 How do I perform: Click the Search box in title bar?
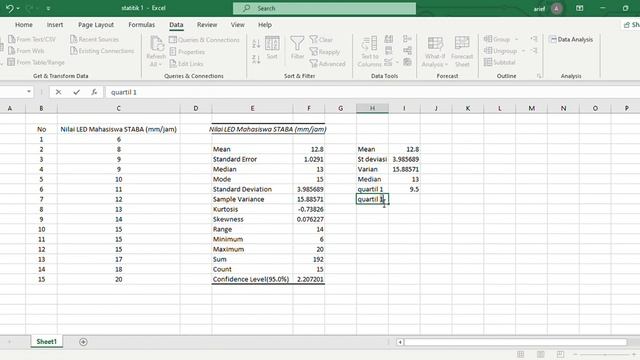(324, 8)
